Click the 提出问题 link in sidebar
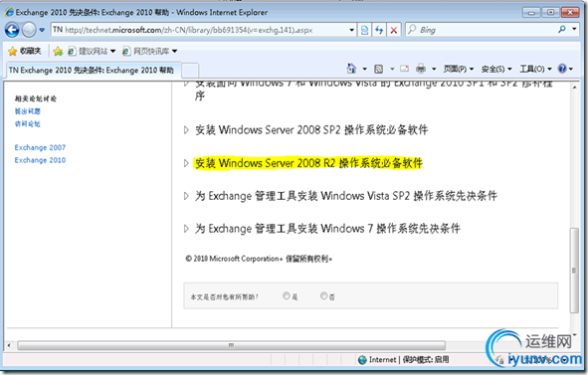Screen dimensions: 588x375 (x=28, y=111)
